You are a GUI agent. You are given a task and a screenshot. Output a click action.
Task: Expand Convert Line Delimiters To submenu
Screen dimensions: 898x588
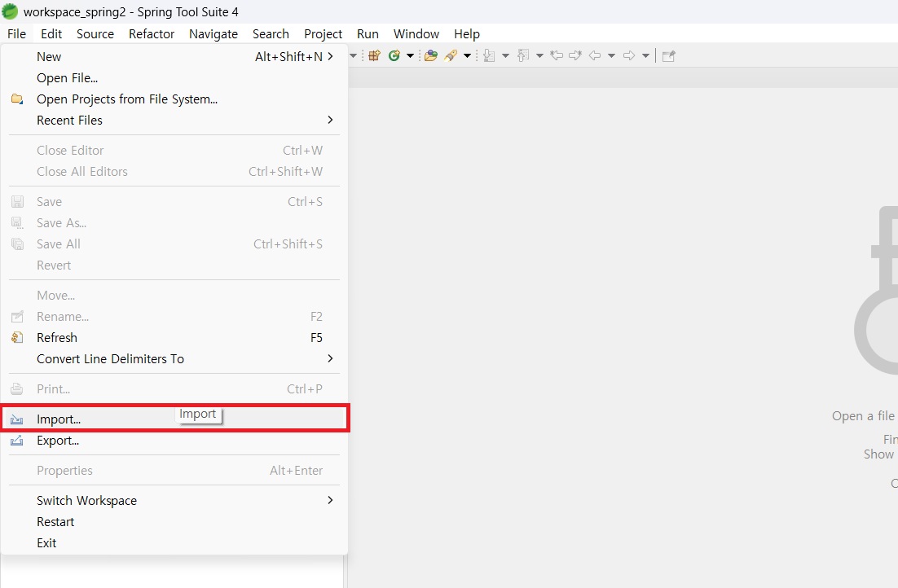[x=331, y=358]
